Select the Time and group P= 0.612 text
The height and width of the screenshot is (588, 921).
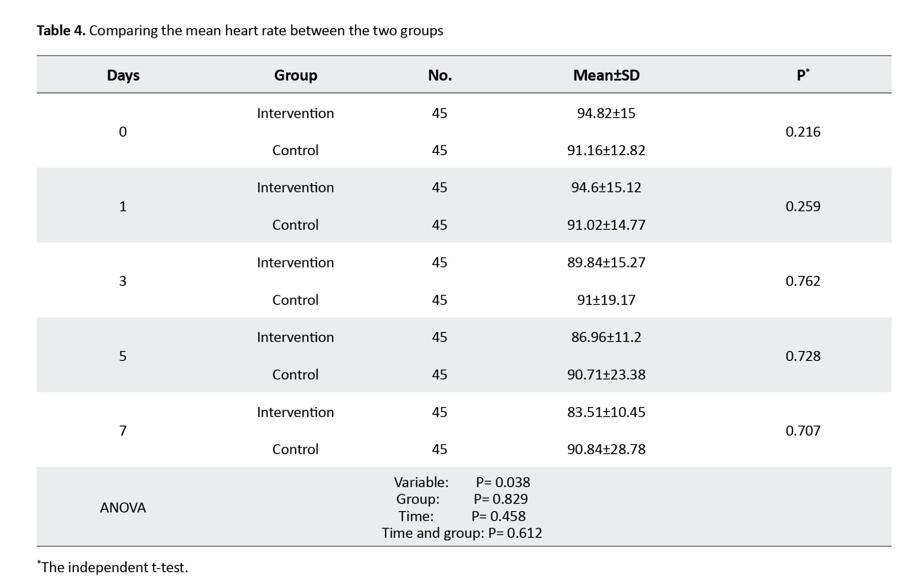coord(461,533)
